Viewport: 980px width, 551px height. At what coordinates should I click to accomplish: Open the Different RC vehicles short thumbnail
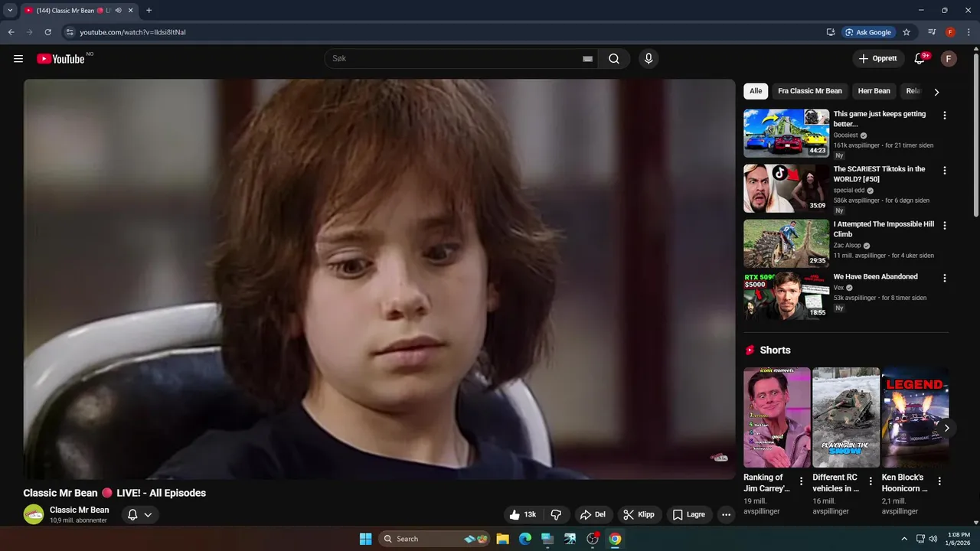846,417
